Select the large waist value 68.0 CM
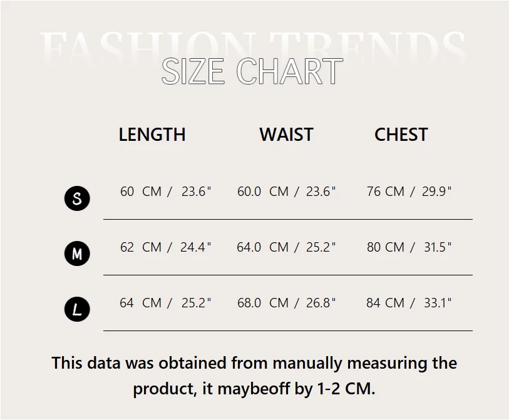This screenshot has height=420, width=509. click(262, 303)
